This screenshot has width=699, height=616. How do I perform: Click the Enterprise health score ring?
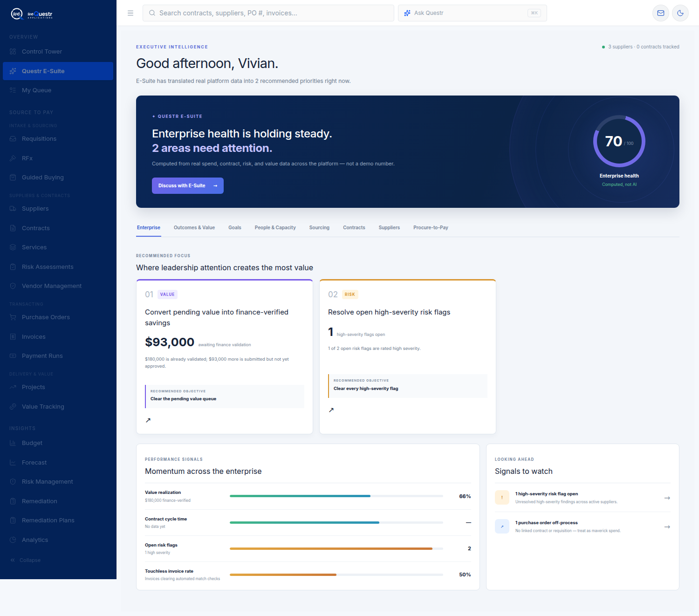pyautogui.click(x=619, y=141)
